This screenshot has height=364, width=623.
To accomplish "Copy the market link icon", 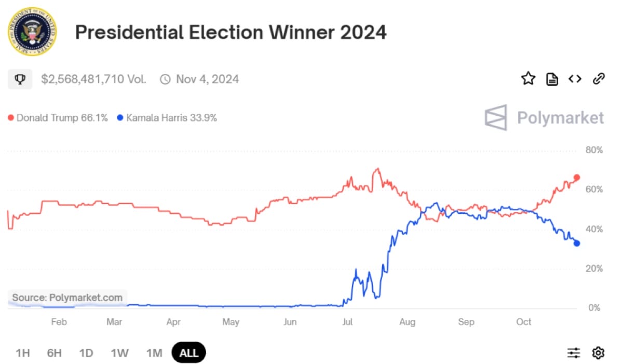I will [x=599, y=78].
